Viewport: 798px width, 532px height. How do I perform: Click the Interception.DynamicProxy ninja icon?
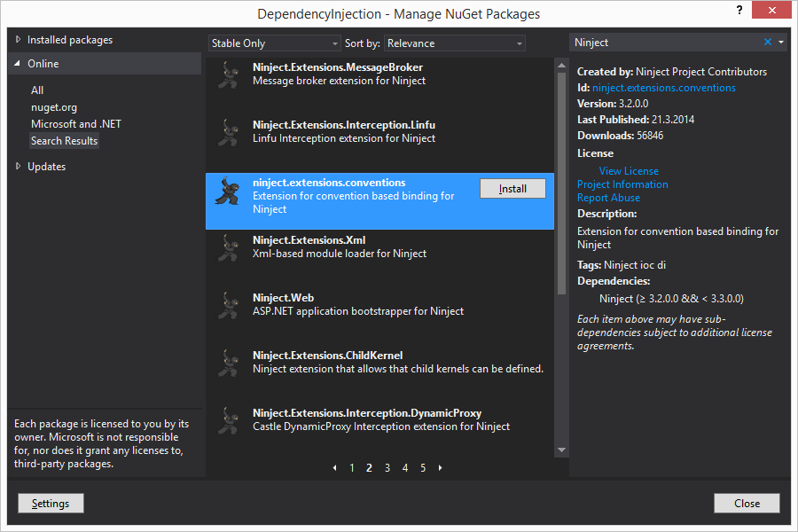coord(228,421)
